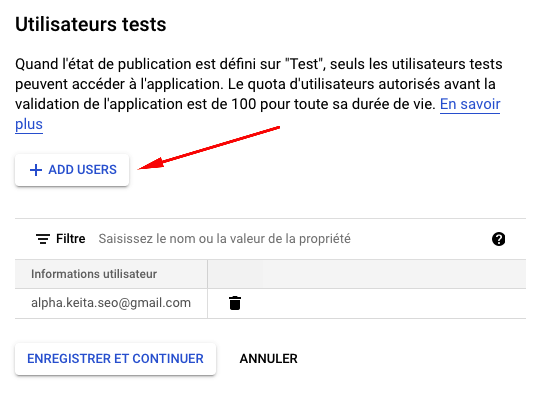Image resolution: width=537 pixels, height=402 pixels.
Task: Click the Filtre label
Action: pyautogui.click(x=71, y=239)
